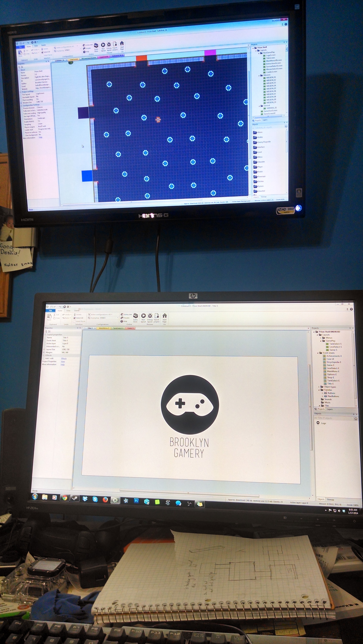
Task: Select TankSelect-S layout in ANDROID project tree
Action: point(334,344)
